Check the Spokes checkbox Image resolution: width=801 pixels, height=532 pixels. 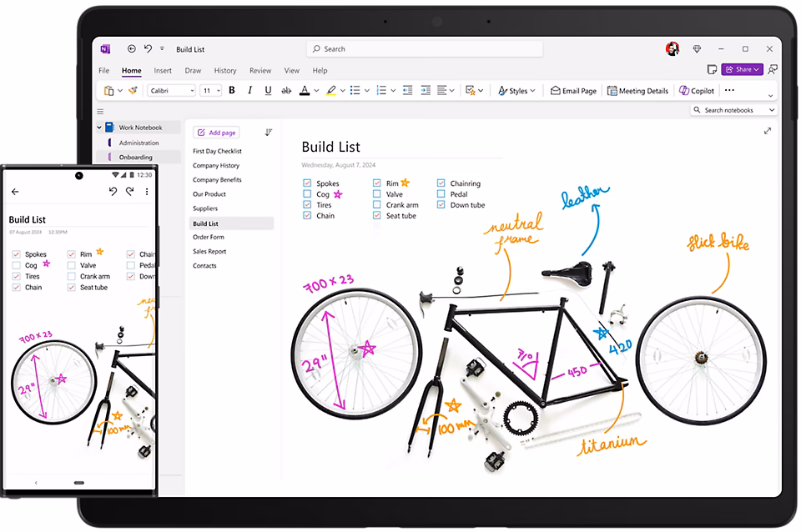pyautogui.click(x=306, y=183)
